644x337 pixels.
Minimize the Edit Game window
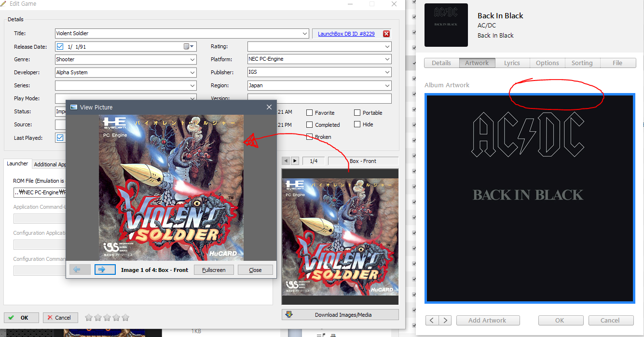[350, 4]
